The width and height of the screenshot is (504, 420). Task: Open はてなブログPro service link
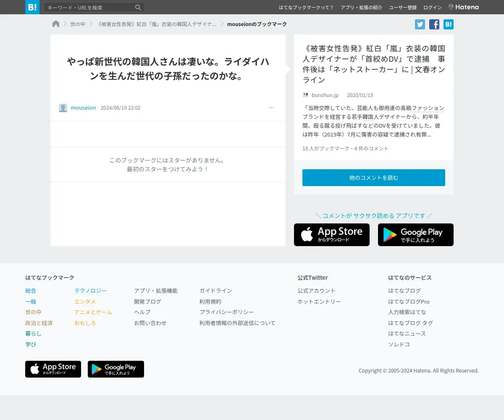point(409,302)
